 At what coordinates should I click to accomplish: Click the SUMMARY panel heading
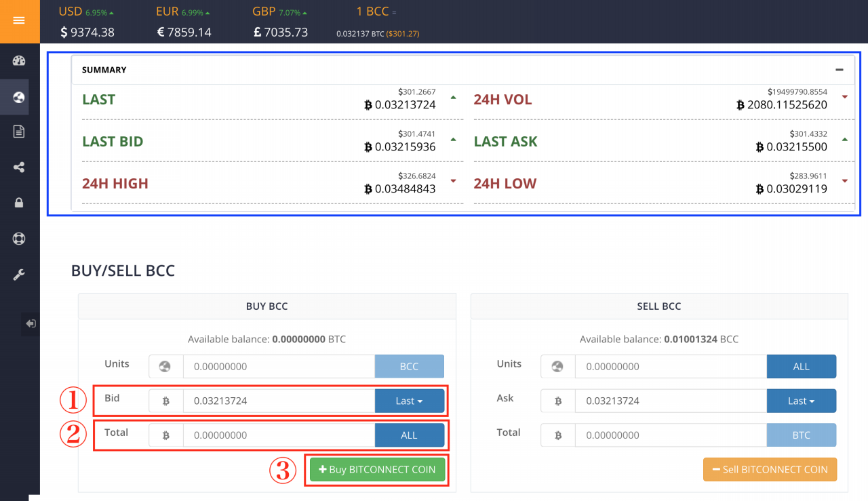pyautogui.click(x=104, y=70)
